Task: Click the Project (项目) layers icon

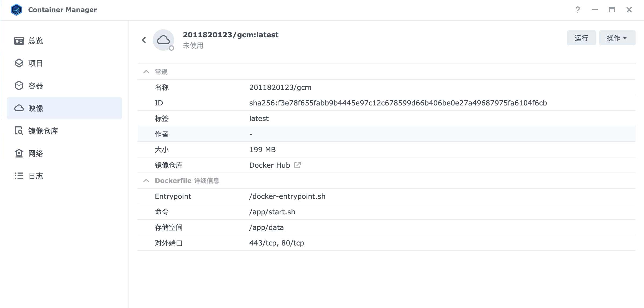Action: point(19,63)
